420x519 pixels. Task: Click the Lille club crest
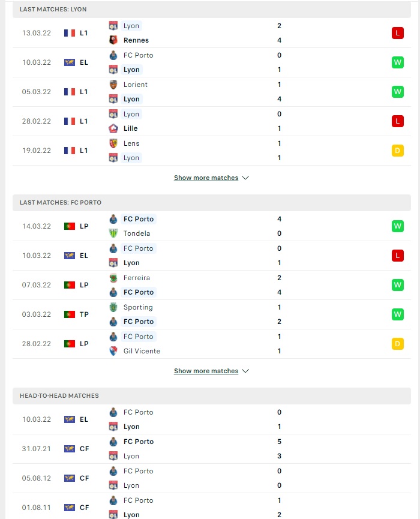[113, 128]
